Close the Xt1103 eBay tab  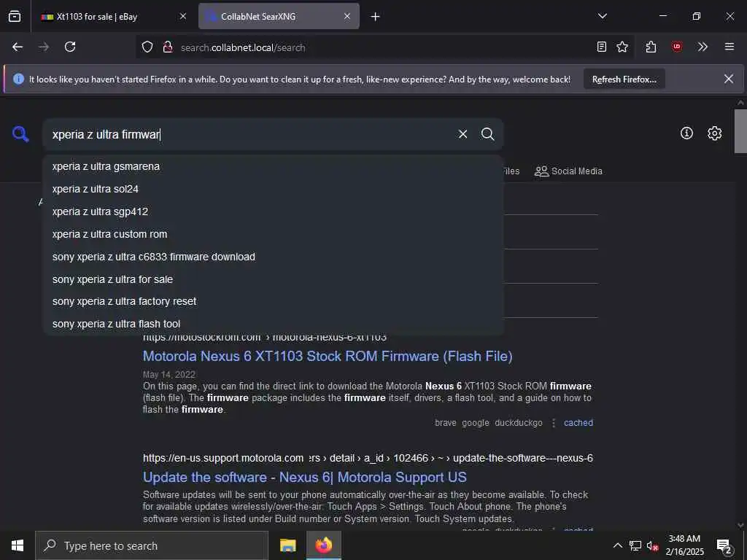click(x=183, y=16)
